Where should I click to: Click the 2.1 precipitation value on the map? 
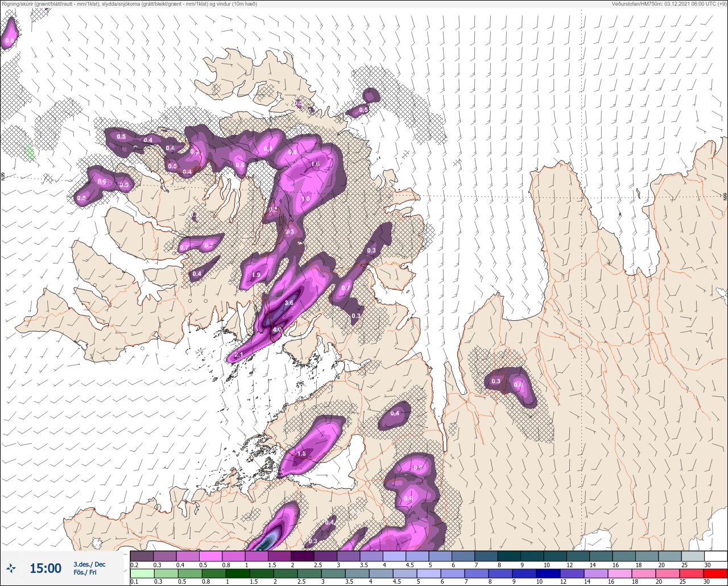click(x=238, y=355)
